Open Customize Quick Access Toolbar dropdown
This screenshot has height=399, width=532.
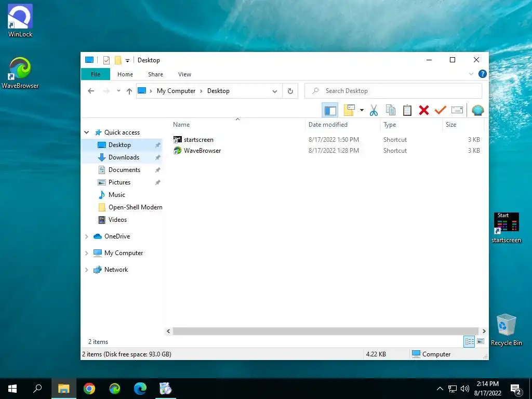128,61
